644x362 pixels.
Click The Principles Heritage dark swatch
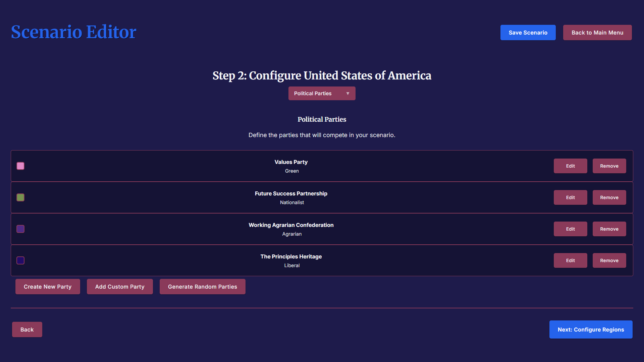tap(20, 260)
